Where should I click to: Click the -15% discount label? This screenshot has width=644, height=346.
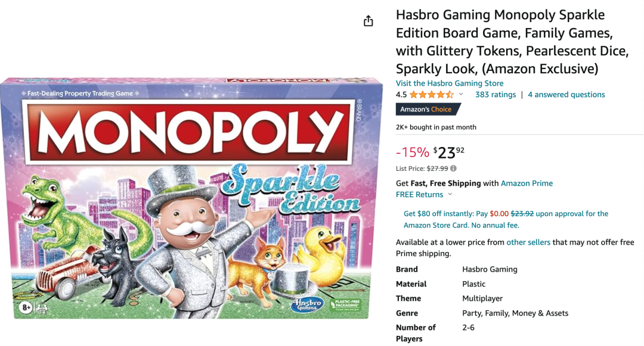[413, 152]
